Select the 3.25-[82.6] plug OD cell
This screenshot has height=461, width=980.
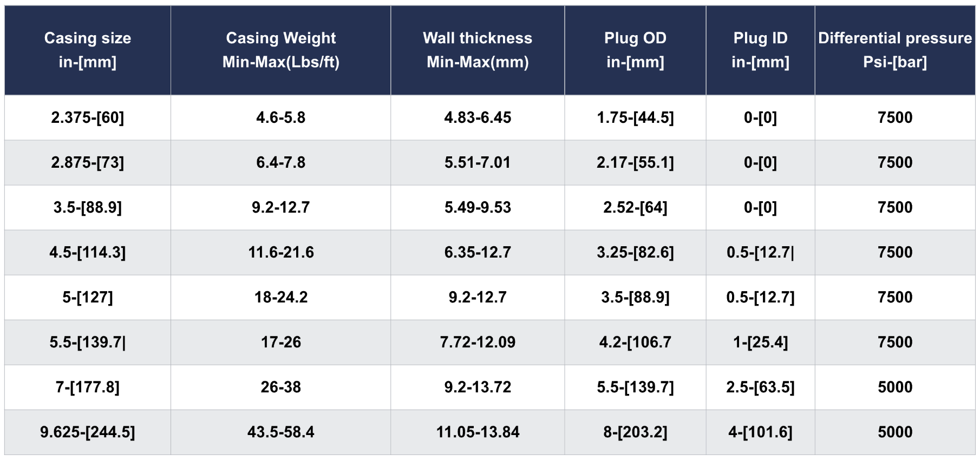click(635, 252)
